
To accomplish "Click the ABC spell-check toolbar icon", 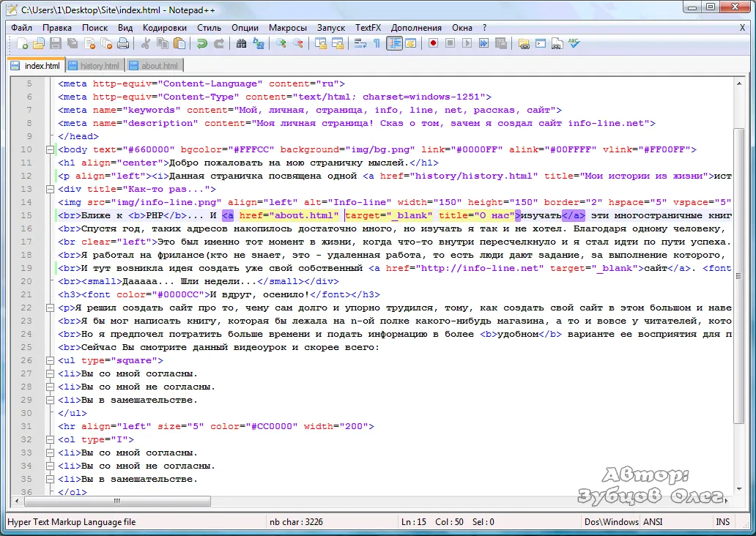I will (x=574, y=44).
